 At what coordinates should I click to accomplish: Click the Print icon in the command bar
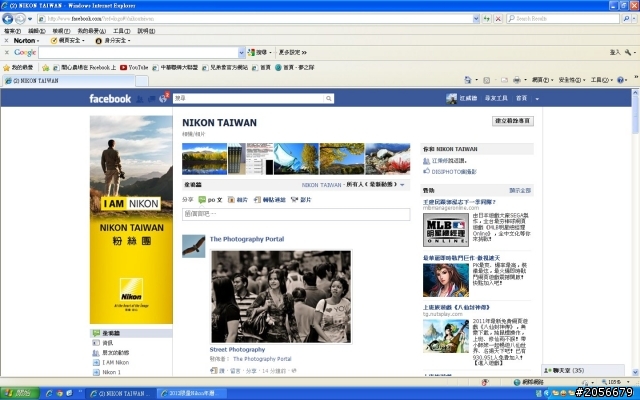click(516, 80)
